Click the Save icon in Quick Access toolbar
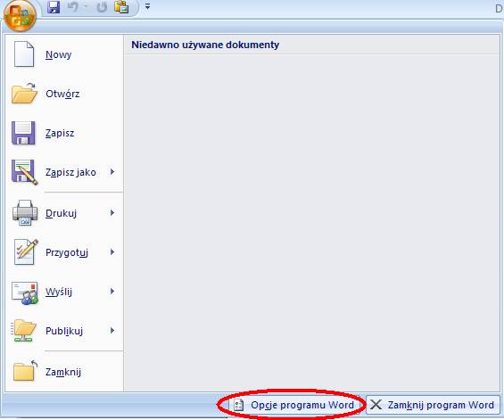 pyautogui.click(x=54, y=7)
